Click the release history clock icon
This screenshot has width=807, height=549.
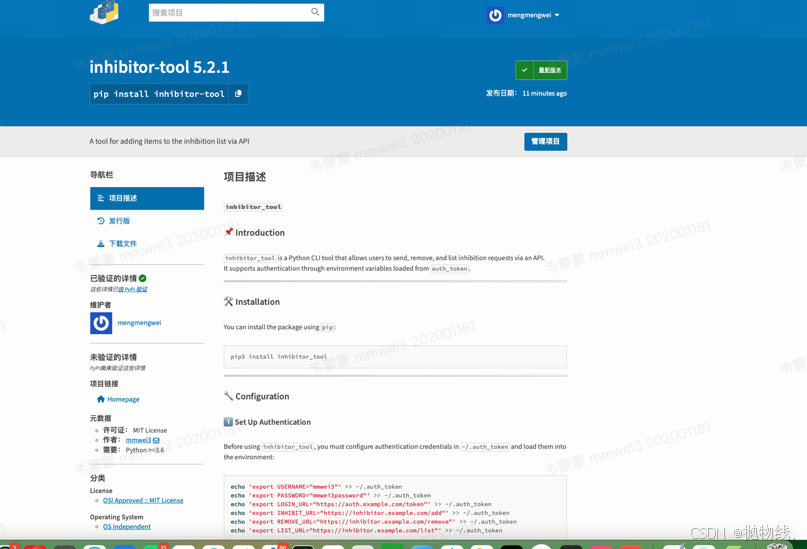pos(101,221)
